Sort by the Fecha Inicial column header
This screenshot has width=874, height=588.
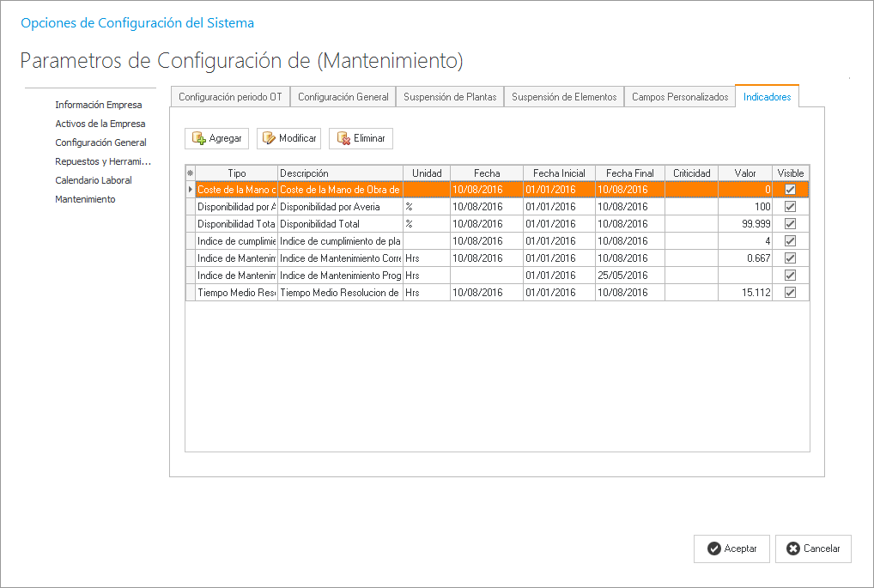[x=559, y=173]
